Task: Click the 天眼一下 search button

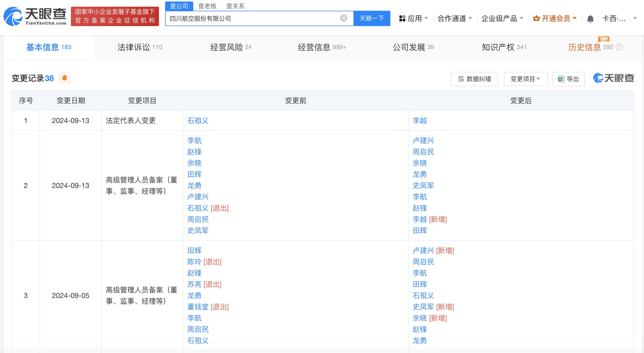Action: pyautogui.click(x=372, y=18)
